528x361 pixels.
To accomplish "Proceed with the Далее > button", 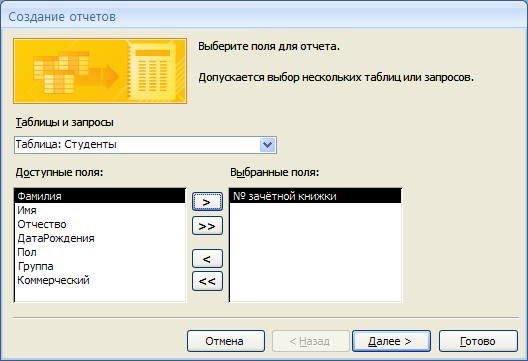I will [x=391, y=341].
